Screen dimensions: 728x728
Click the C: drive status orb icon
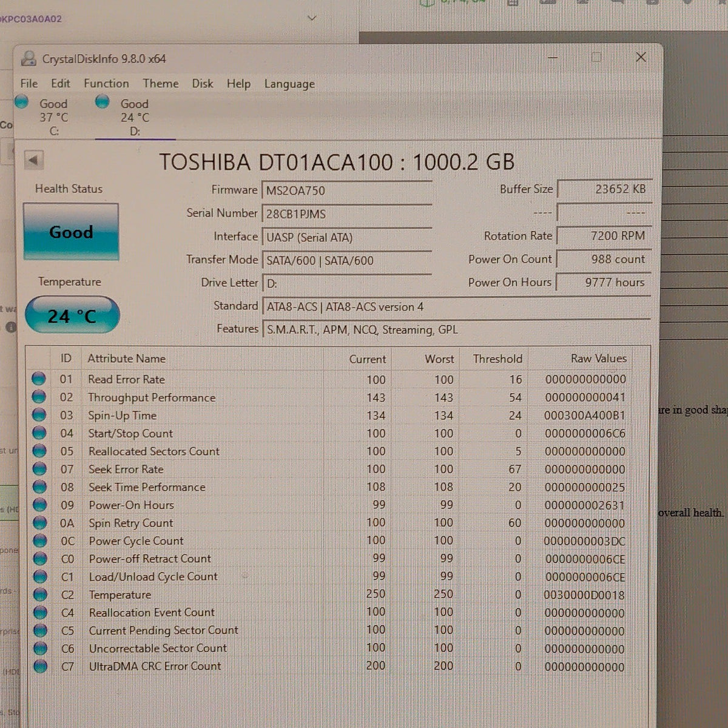pos(22,102)
